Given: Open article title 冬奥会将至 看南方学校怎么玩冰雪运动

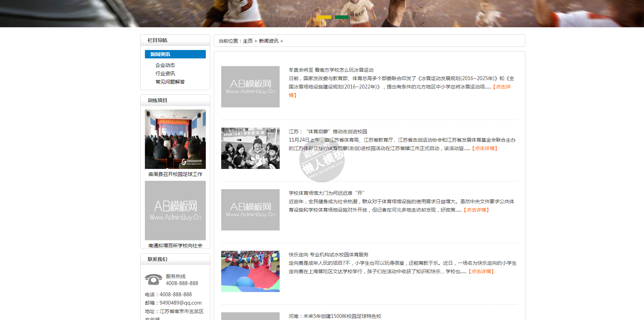Looking at the screenshot, I should coord(331,70).
